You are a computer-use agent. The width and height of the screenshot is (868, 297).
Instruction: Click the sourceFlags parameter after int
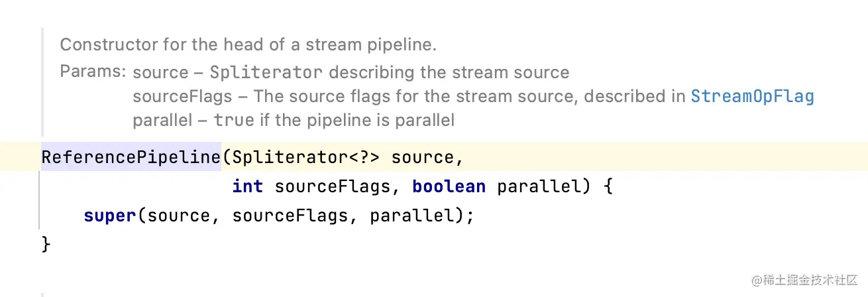pyautogui.click(x=332, y=187)
